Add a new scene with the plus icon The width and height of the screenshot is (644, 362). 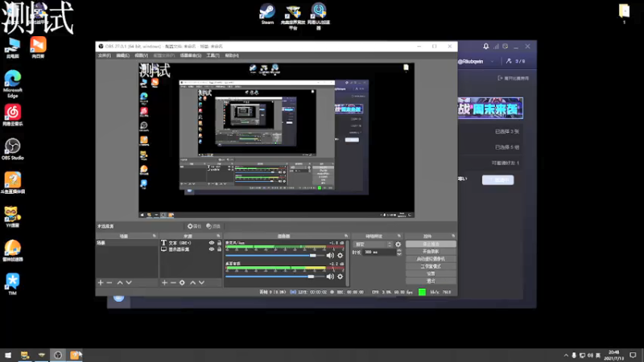[x=100, y=282]
